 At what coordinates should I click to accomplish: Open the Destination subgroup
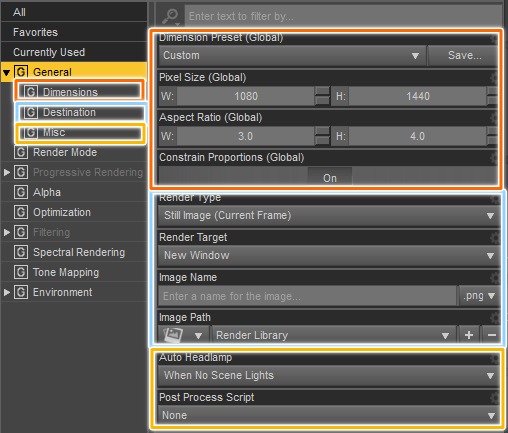coord(81,112)
